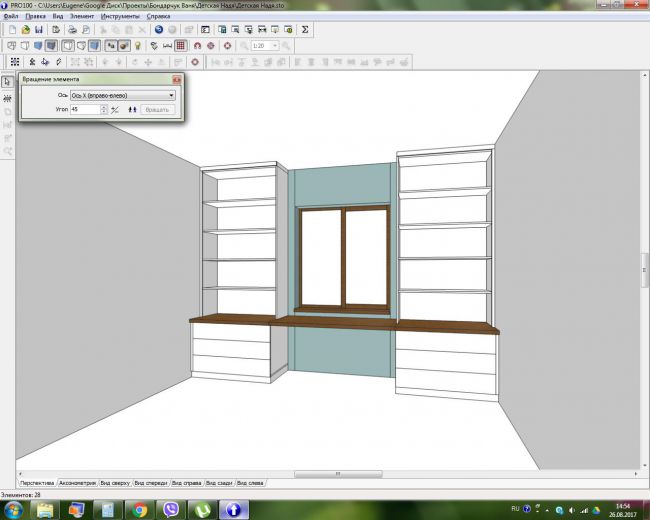Select the arrow pointer tool
The height and width of the screenshot is (520, 650).
(x=7, y=82)
